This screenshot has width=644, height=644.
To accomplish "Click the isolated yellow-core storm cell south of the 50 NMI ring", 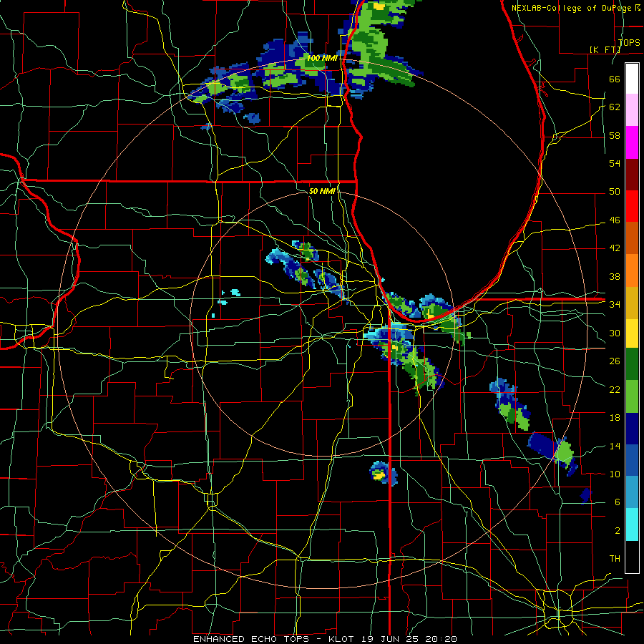I will (x=384, y=473).
